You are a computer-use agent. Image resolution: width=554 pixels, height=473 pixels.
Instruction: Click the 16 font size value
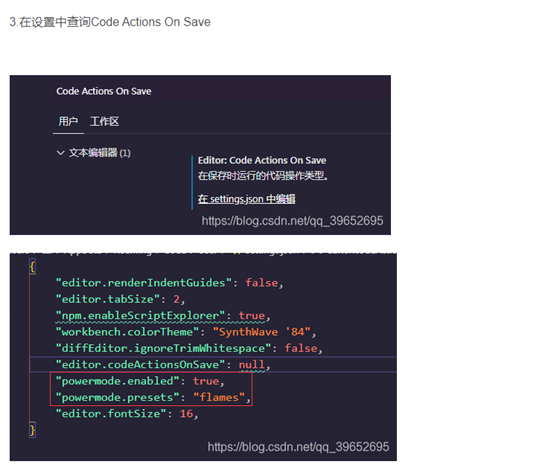pos(186,414)
